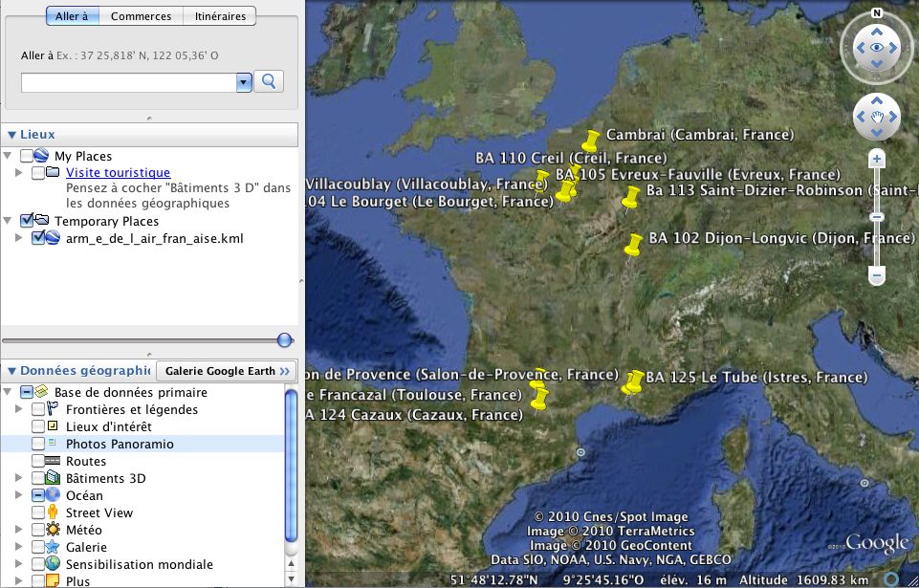Uncheck arm_e_de_l_air_fran_aise.kml checkbox
Screen dimensions: 919x588
[x=38, y=238]
